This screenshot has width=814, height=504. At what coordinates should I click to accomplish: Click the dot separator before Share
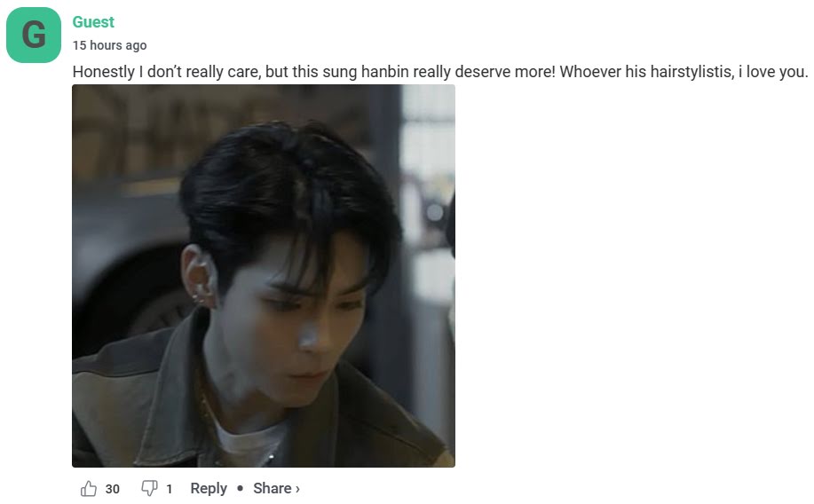point(240,488)
